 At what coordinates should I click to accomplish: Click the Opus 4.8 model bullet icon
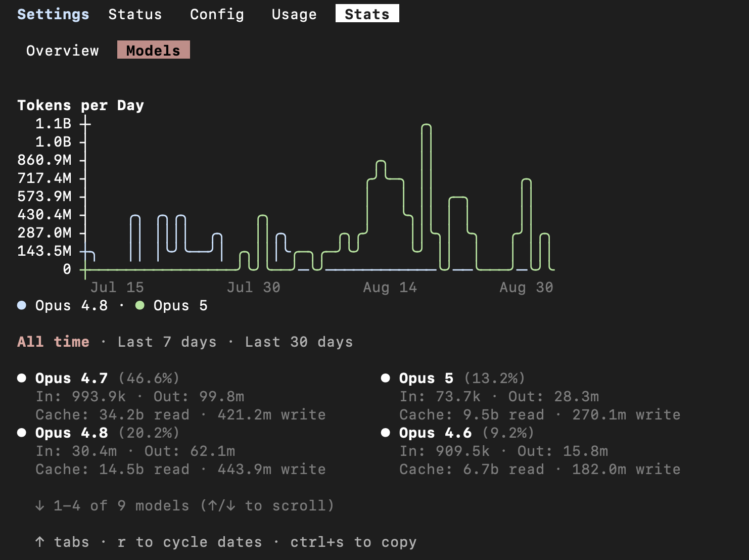click(22, 433)
